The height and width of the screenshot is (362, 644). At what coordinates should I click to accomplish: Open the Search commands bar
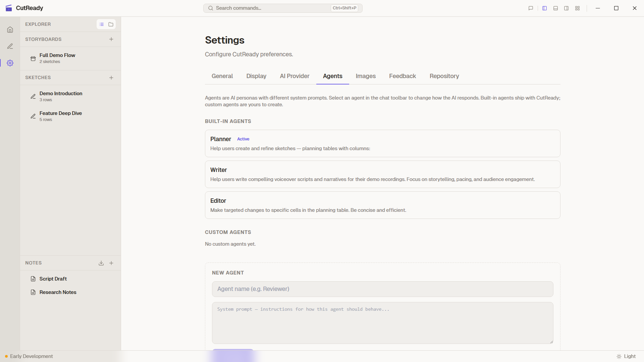(282, 8)
